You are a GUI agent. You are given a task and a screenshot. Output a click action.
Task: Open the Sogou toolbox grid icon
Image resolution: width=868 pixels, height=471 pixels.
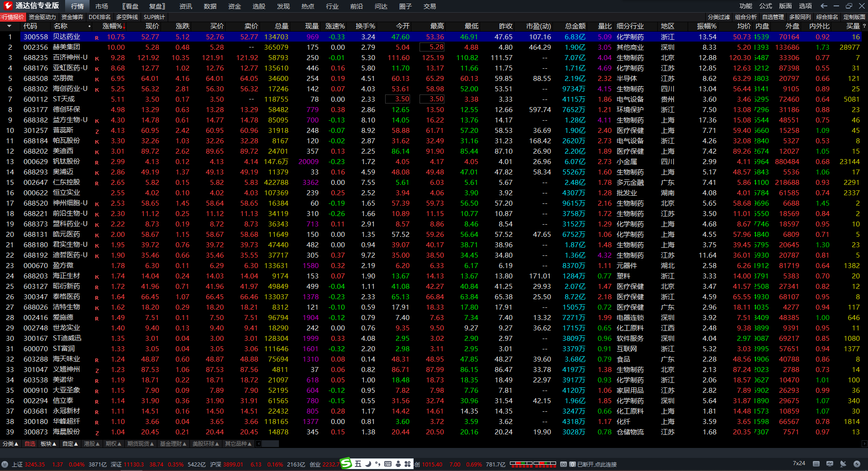(407, 464)
